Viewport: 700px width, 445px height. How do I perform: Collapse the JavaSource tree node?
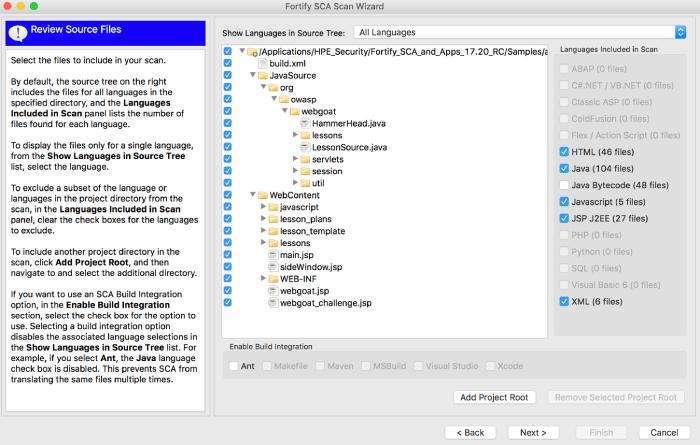253,75
